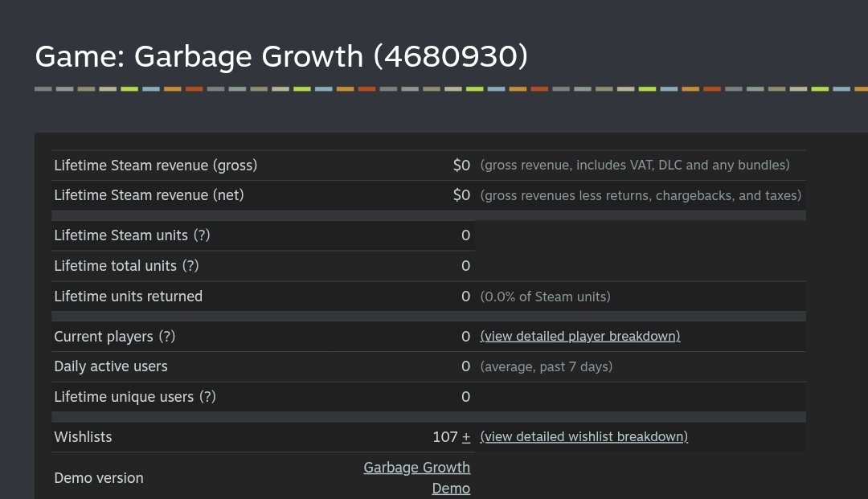Click the Lifetime units returned label
868x499 pixels.
click(x=129, y=297)
